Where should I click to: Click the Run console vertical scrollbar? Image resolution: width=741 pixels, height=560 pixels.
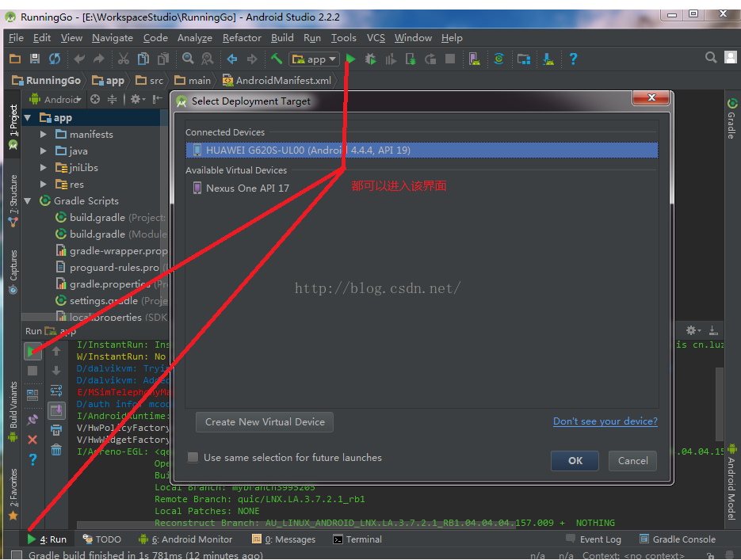click(x=720, y=404)
